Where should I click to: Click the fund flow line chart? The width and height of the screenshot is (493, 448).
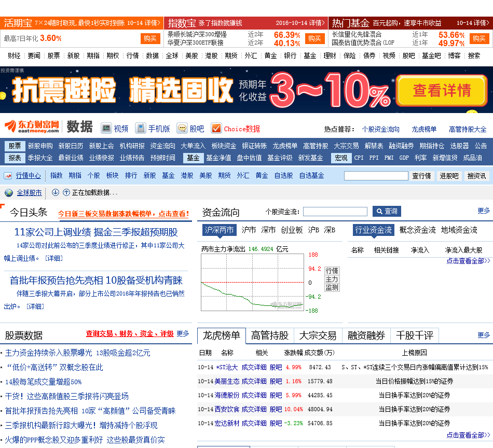pos(253,282)
